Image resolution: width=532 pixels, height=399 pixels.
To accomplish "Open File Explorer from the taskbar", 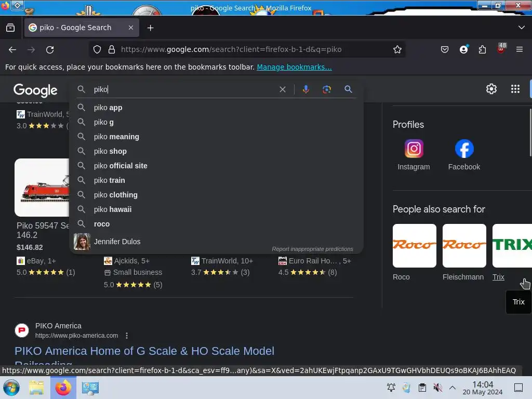I will (x=36, y=388).
